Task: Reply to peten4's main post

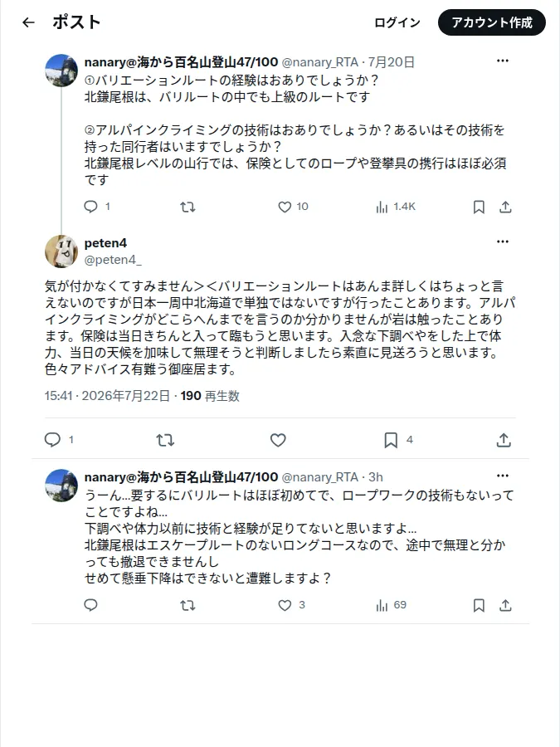Action: (52, 440)
